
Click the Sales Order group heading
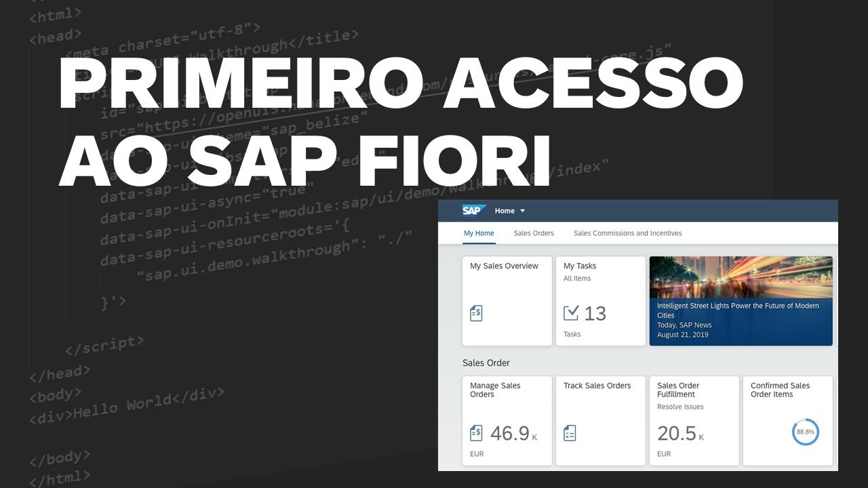(486, 363)
